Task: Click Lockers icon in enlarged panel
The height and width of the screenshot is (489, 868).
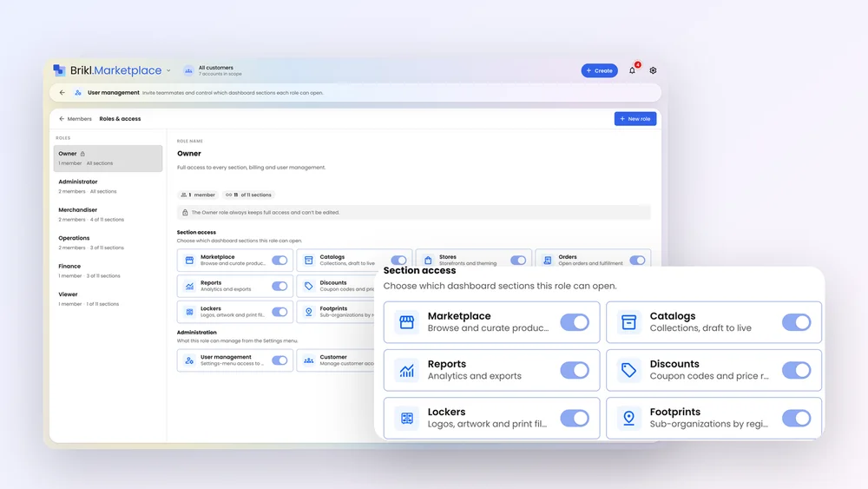Action: (407, 418)
